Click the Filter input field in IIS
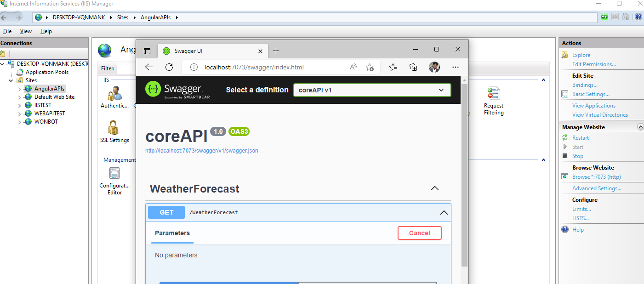644x284 pixels. pos(125,68)
